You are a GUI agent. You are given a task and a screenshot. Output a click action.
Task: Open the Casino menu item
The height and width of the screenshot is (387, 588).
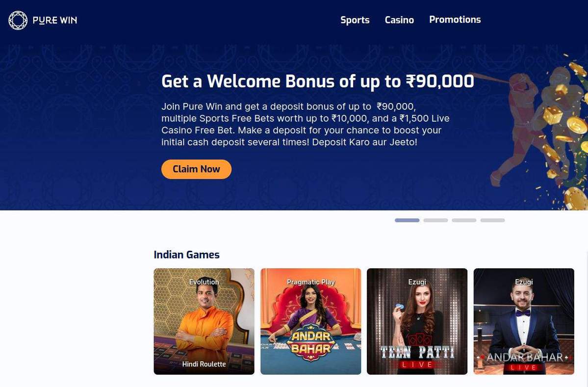399,20
